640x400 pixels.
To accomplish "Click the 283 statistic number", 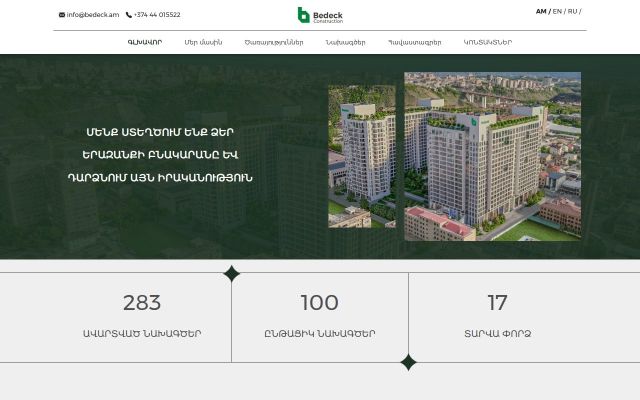I will (x=142, y=302).
